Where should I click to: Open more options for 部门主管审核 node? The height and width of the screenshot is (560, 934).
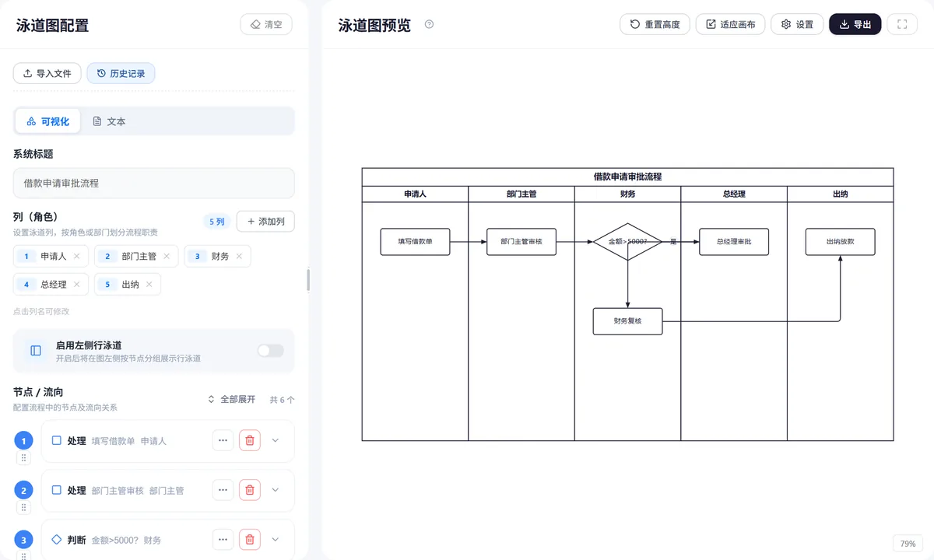[x=223, y=490]
